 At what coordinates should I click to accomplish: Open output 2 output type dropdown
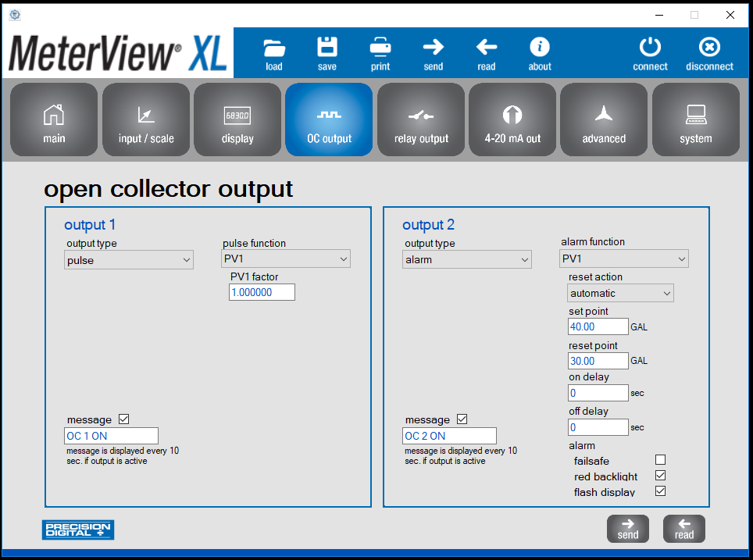pyautogui.click(x=467, y=259)
